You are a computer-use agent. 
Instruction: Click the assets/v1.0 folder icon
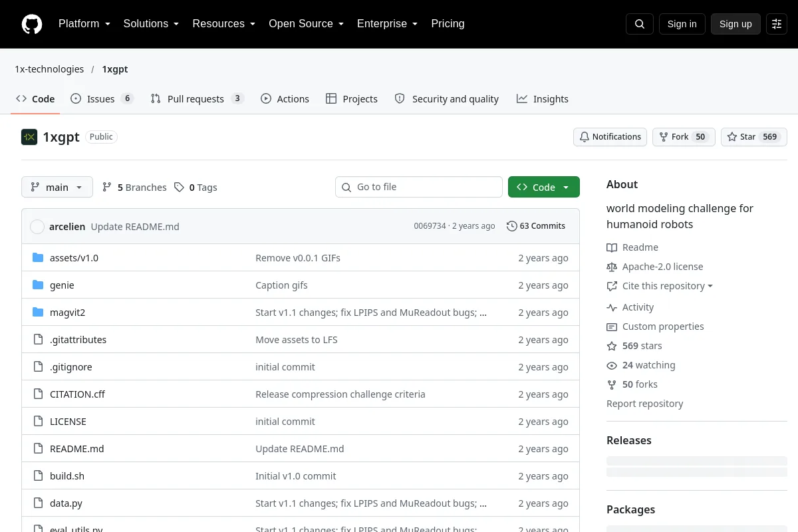38,258
